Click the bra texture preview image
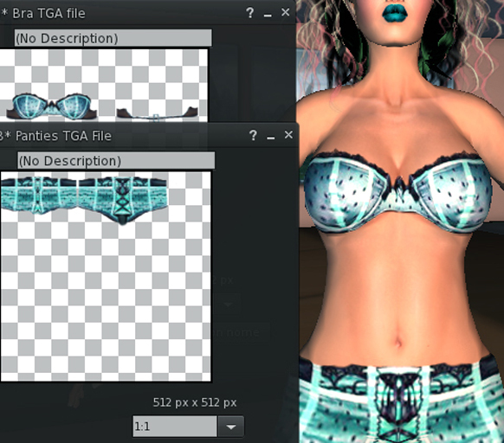The image size is (504, 443). 104,86
